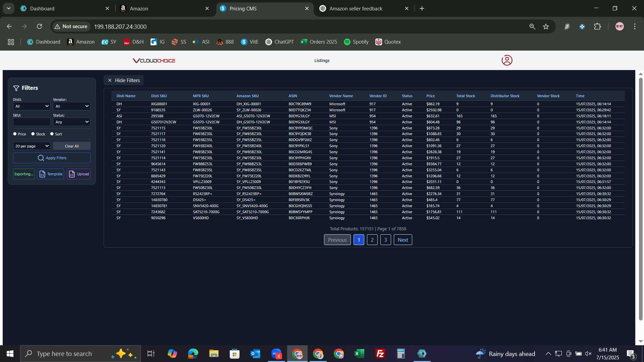Image resolution: width=644 pixels, height=362 pixels.
Task: Open FileZilla from the taskbar
Action: click(x=380, y=354)
